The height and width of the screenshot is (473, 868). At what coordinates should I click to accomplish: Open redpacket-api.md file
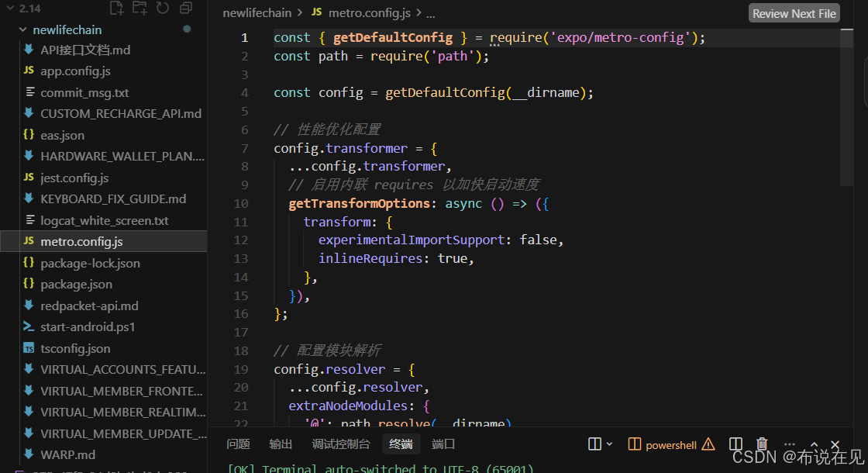(x=89, y=306)
